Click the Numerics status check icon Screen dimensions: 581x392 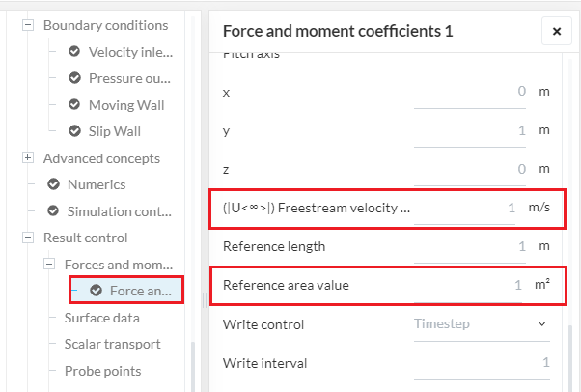[53, 184]
